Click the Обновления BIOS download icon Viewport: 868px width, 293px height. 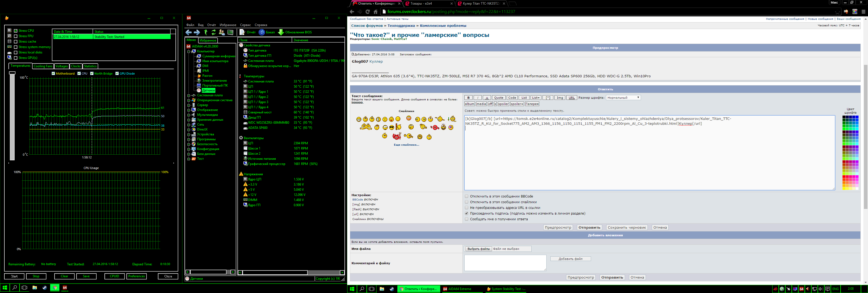[x=281, y=32]
